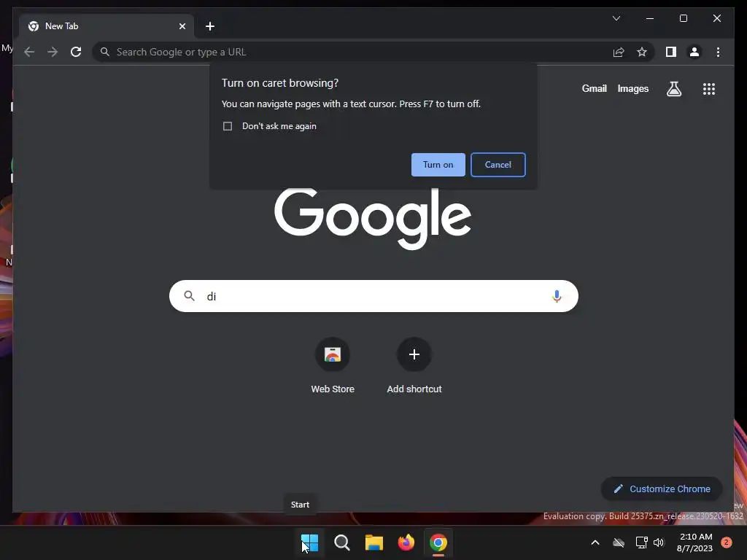Reload the page with refresh icon

(76, 52)
